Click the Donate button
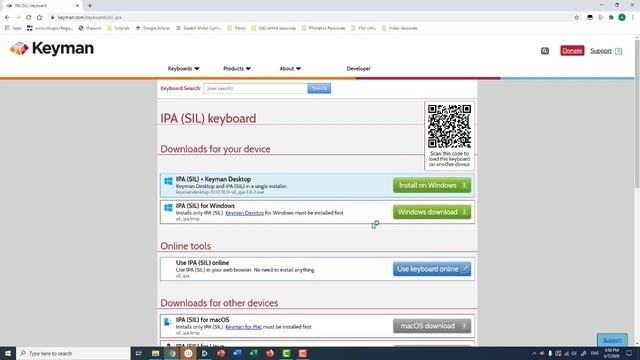This screenshot has height=360, width=640. click(x=572, y=51)
